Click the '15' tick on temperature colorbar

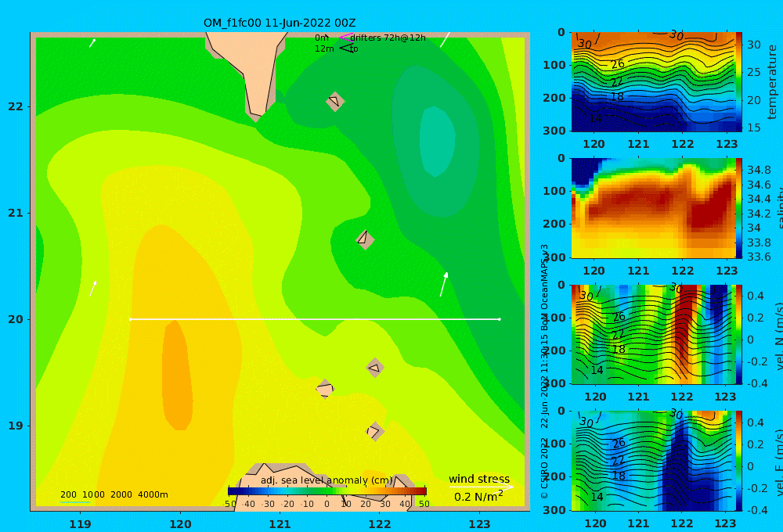coord(753,128)
